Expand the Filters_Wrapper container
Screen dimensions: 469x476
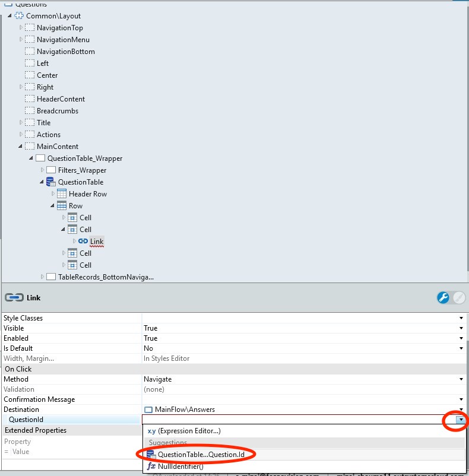42,170
